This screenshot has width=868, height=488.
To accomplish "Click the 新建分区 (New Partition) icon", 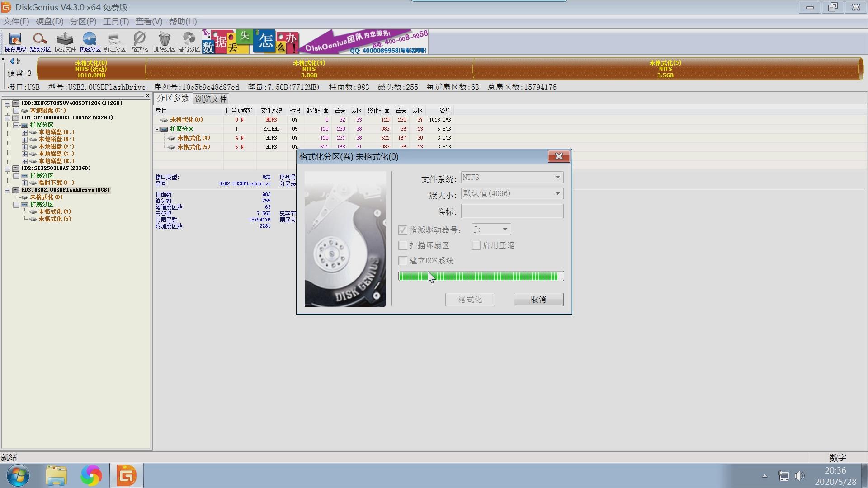I will tap(114, 42).
